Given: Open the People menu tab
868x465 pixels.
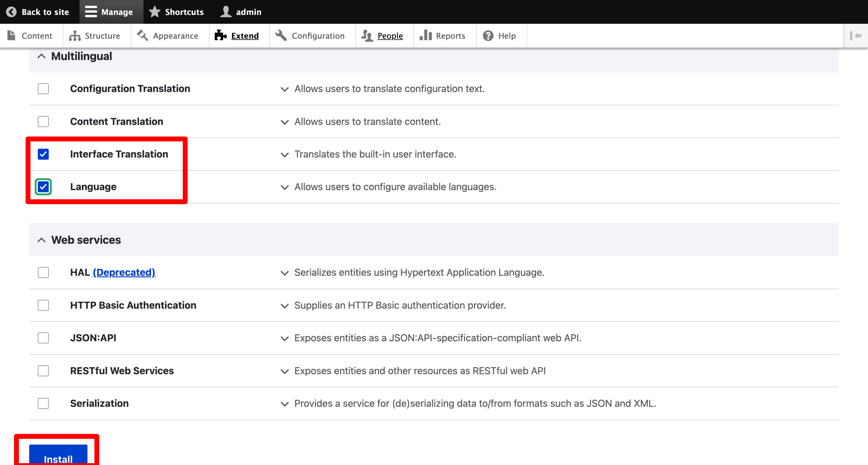Looking at the screenshot, I should 390,36.
